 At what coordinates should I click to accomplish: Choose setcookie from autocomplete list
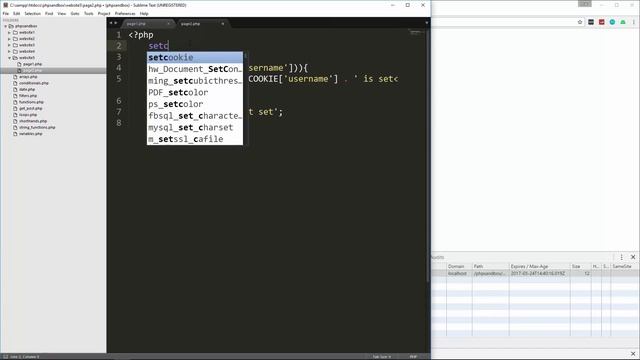pos(195,58)
